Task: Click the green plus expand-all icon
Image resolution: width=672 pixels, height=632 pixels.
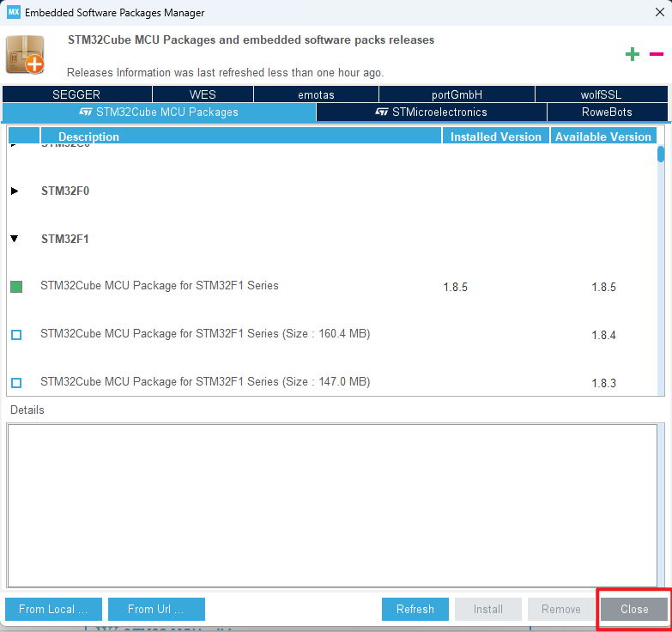Action: click(633, 55)
